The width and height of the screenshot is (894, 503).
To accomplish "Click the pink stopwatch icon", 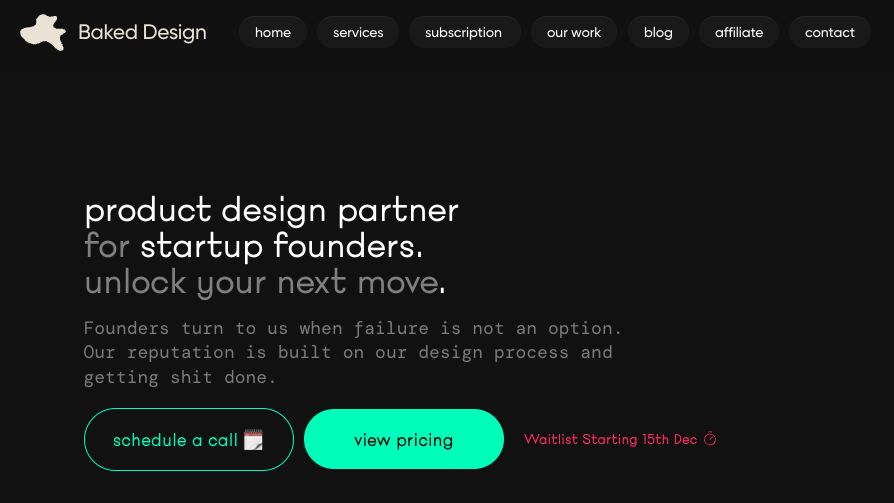I will pos(710,439).
